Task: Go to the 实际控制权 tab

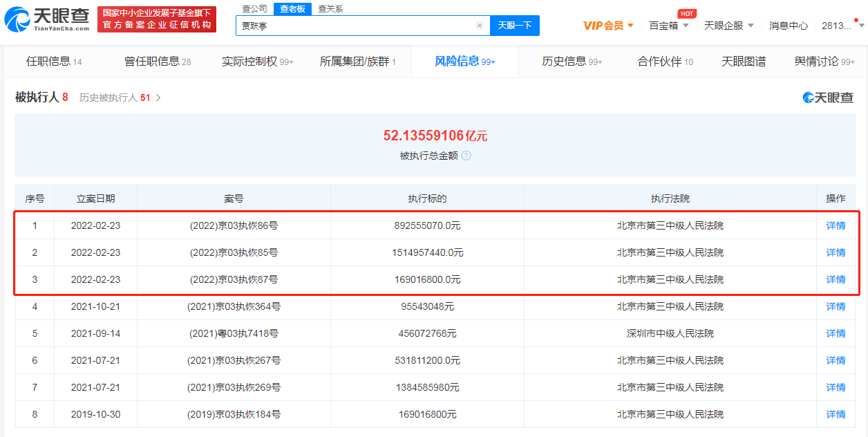Action: (258, 62)
